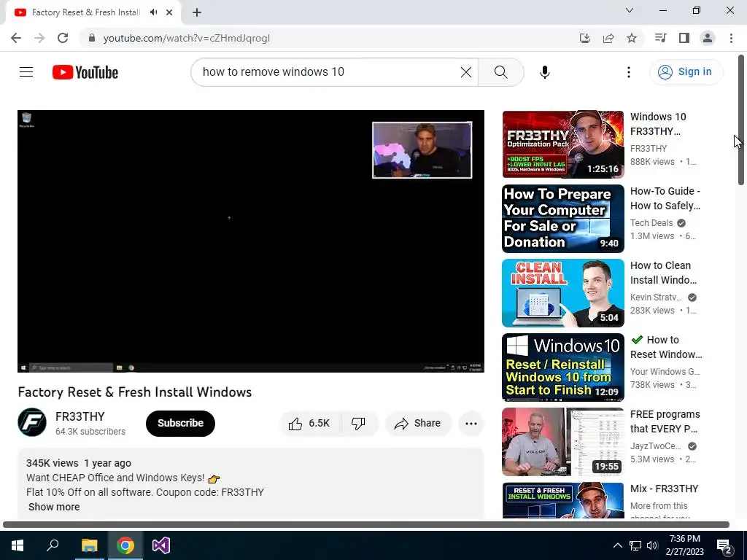Image resolution: width=747 pixels, height=560 pixels.
Task: Open Chrome three-dot menu
Action: (731, 38)
